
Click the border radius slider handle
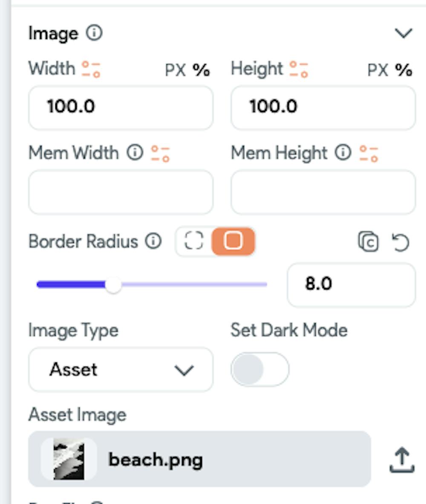coord(113,285)
